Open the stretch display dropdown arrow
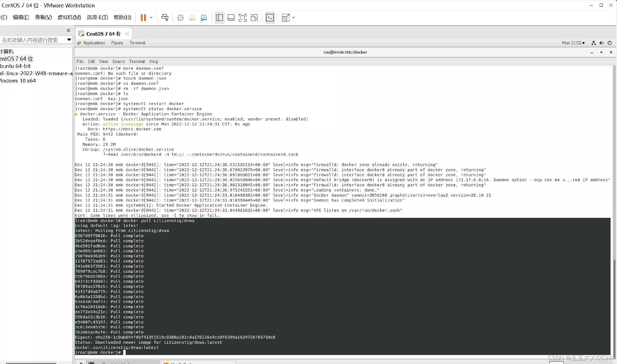The width and height of the screenshot is (617, 364). click(293, 18)
